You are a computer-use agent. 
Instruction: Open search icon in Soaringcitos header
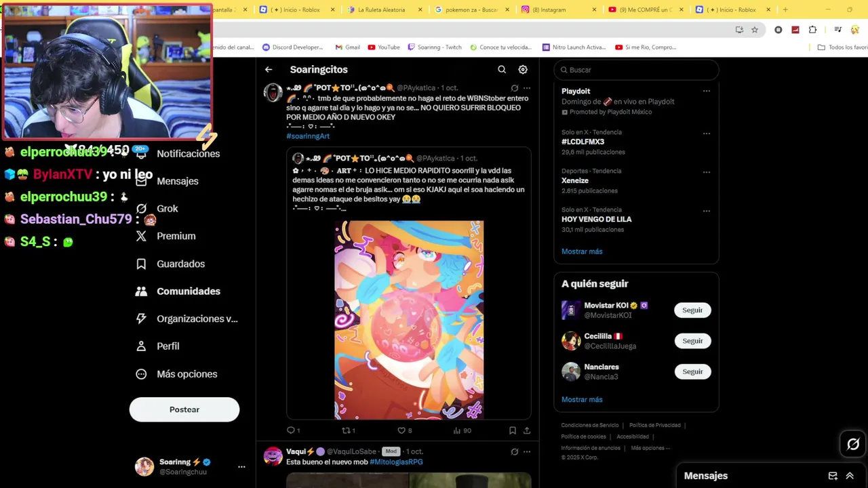point(502,69)
